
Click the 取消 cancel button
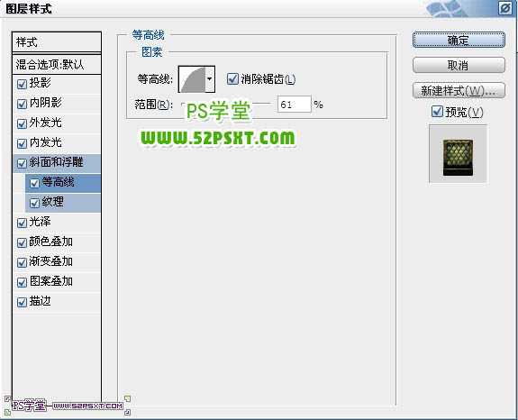[459, 65]
